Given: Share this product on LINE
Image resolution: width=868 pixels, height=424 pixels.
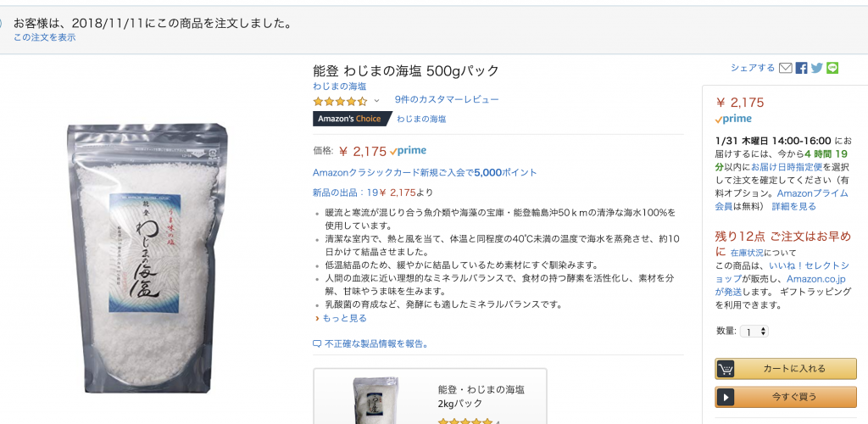Looking at the screenshot, I should click(832, 69).
